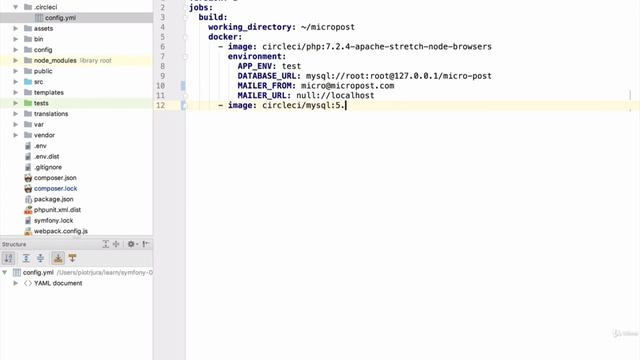Click webpack.config.js file icon

coord(28,231)
